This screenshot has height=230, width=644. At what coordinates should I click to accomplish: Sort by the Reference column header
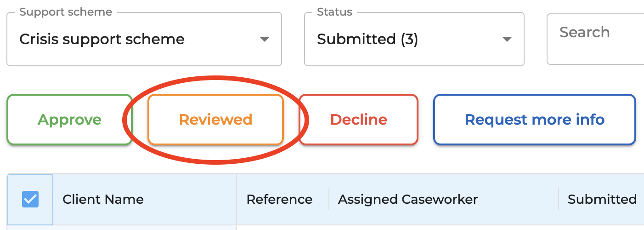pos(279,199)
